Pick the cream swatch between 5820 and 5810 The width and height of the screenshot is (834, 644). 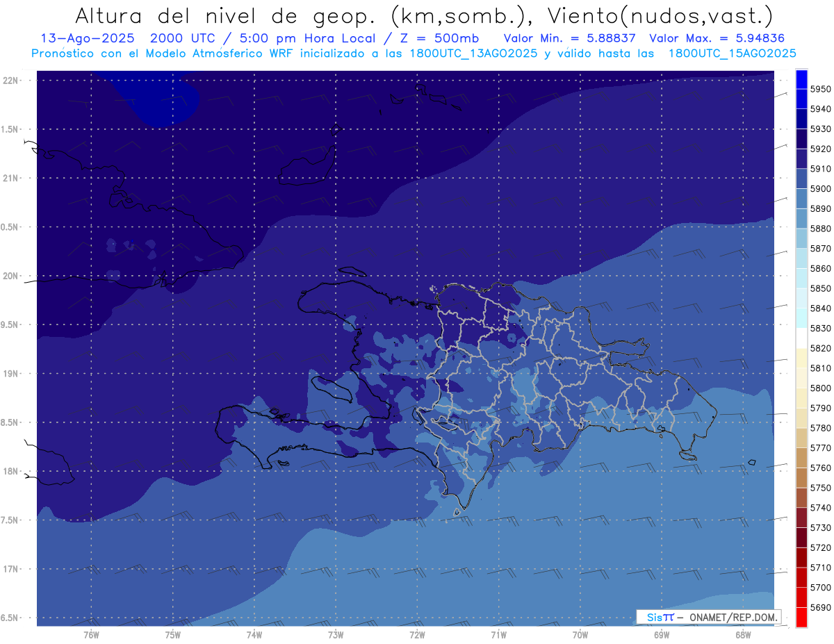click(x=801, y=358)
